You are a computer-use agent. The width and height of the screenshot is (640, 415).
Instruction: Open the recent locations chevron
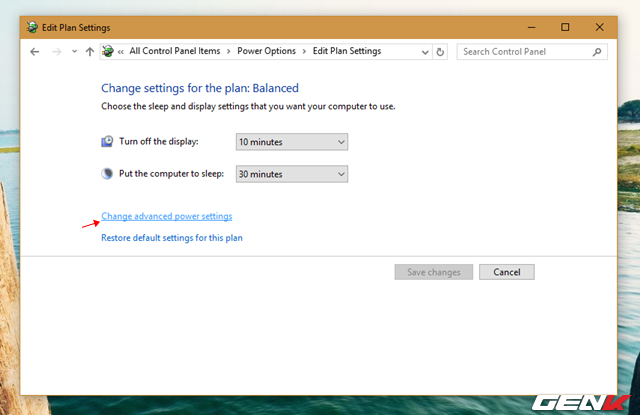click(x=74, y=52)
